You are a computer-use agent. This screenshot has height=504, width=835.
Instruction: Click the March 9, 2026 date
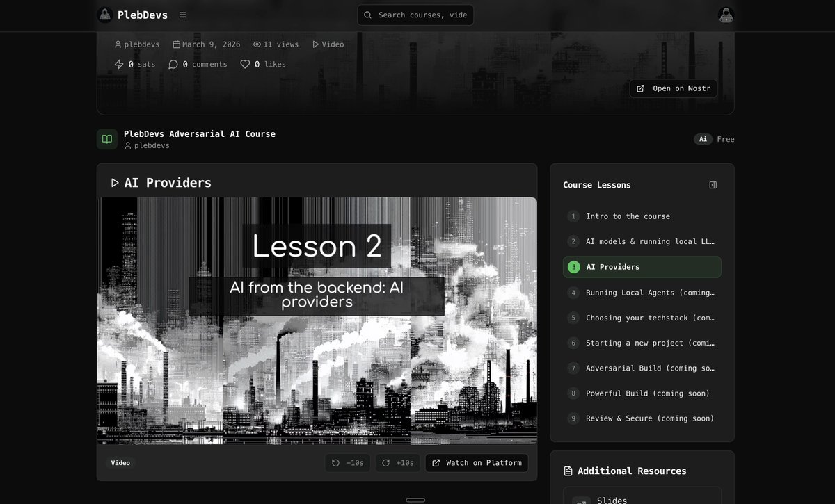pos(207,44)
